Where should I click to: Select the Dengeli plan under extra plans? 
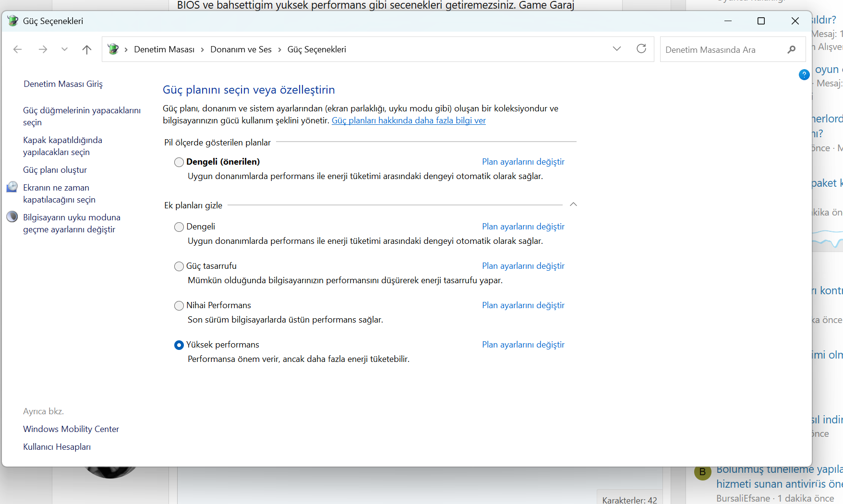pos(179,227)
